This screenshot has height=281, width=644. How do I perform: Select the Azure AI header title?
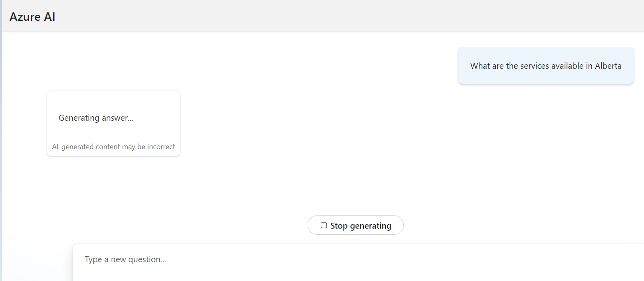[x=33, y=16]
